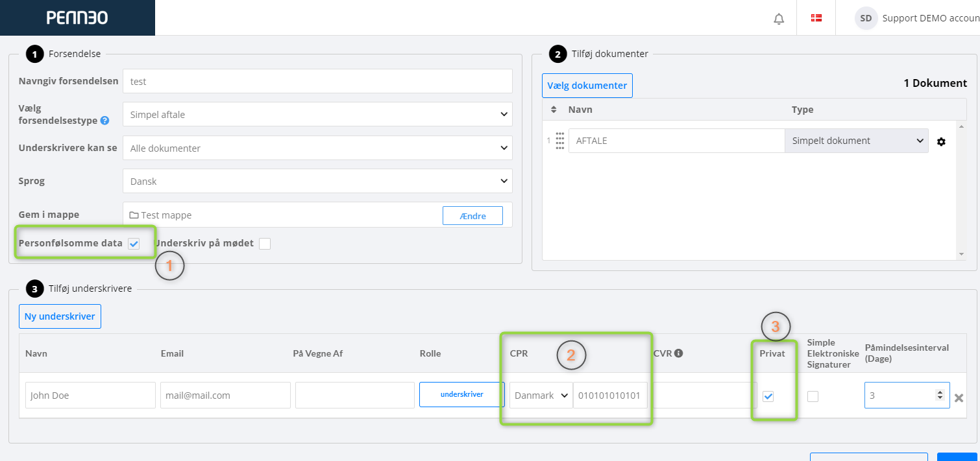Click the 1 Dokument count text
This screenshot has height=461, width=980.
click(935, 84)
